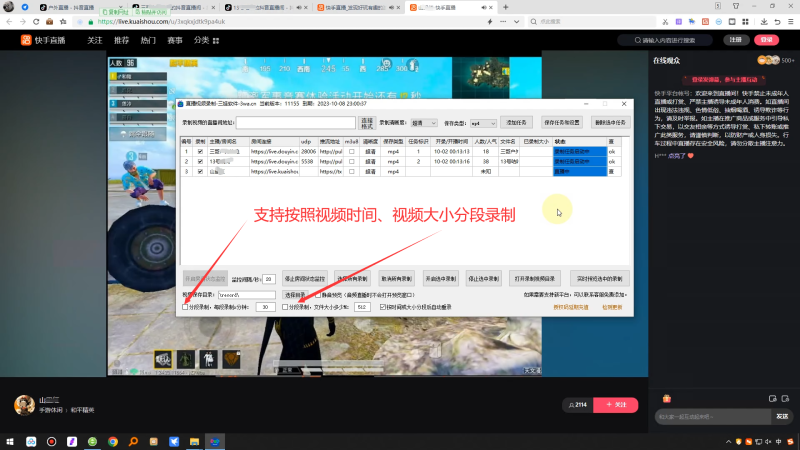Click the Kuaishou Live logo
800x450 pixels.
point(43,40)
